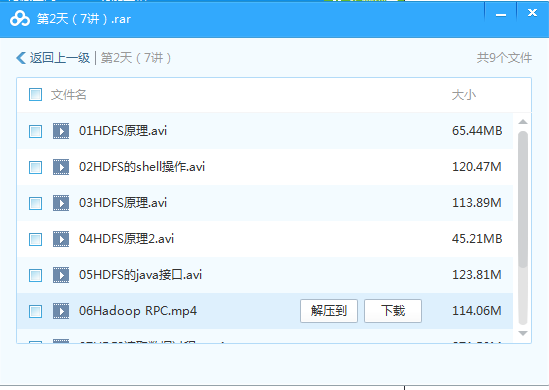Image resolution: width=549 pixels, height=390 pixels.
Task: Minimize the archive preview window
Action: 501,15
